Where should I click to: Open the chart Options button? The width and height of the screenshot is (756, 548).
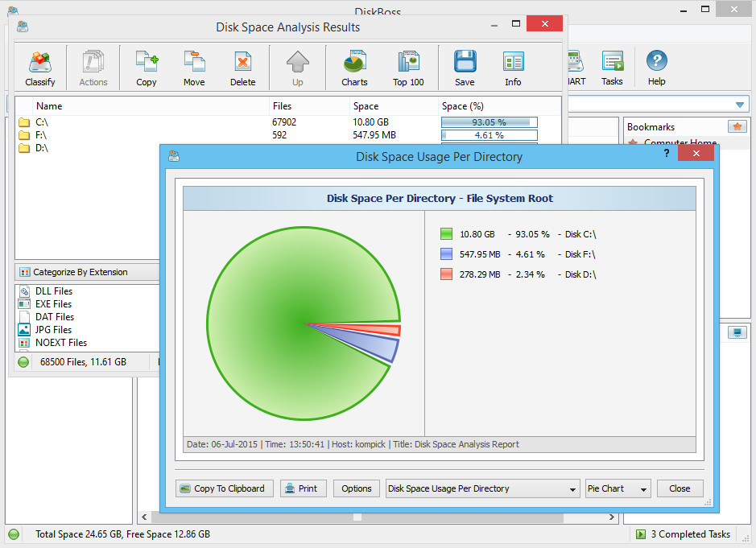pyautogui.click(x=357, y=488)
